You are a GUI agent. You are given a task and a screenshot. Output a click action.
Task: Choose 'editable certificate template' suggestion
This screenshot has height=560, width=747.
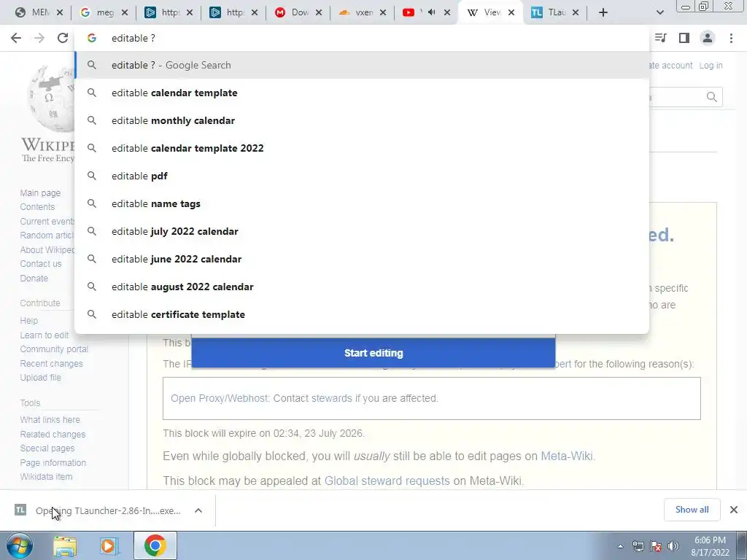[362, 314]
